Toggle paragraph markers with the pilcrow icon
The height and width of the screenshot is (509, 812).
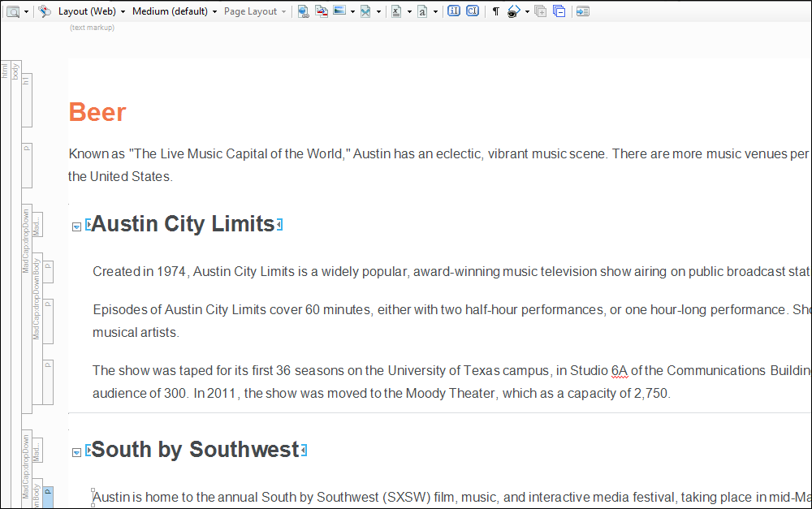(495, 11)
